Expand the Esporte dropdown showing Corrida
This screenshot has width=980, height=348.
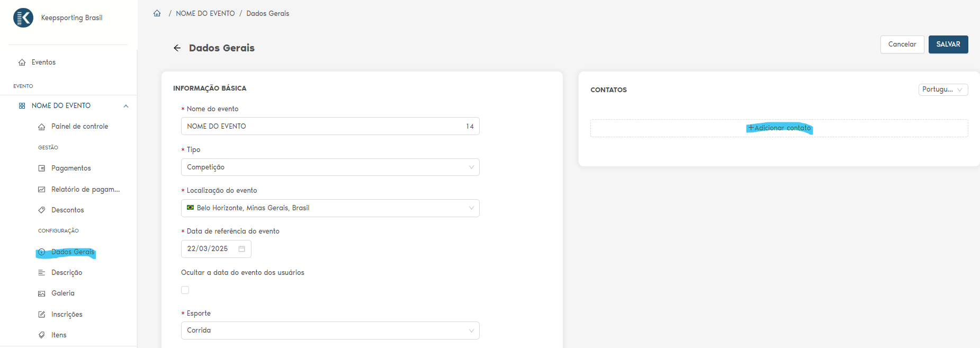coord(330,331)
